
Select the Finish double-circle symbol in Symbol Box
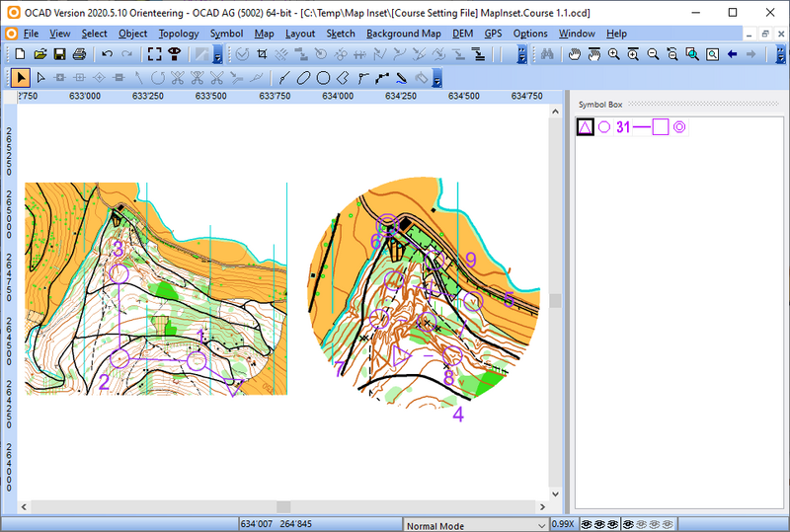pos(679,127)
